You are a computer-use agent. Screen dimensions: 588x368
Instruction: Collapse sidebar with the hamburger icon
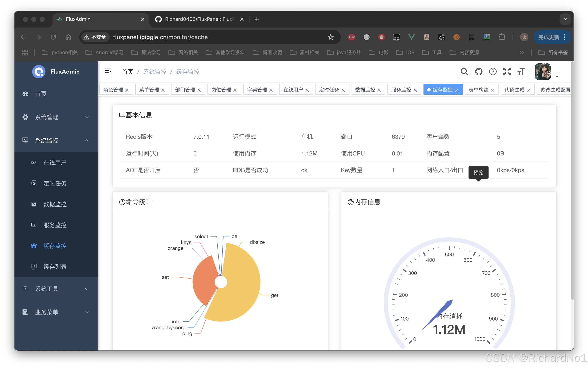108,71
